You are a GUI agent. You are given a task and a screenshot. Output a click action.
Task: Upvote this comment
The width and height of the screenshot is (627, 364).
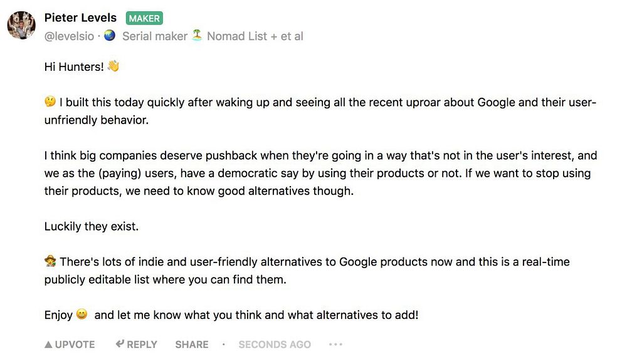70,344
